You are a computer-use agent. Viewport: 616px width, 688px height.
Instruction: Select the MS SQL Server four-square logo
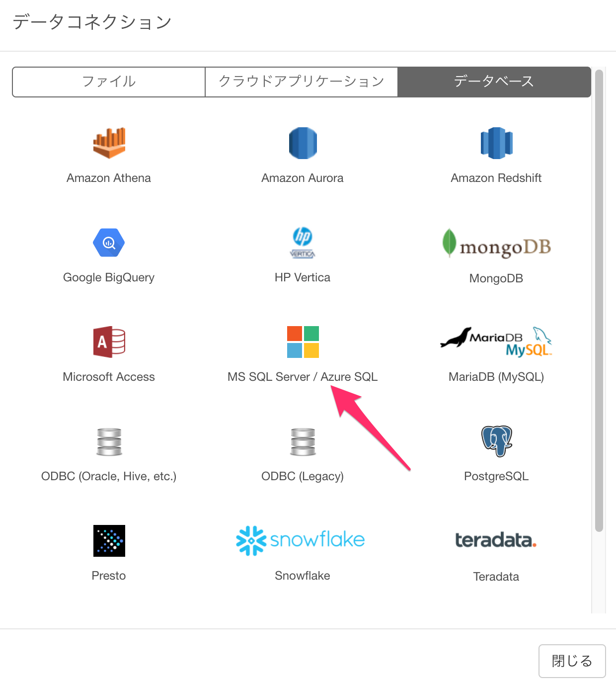[303, 342]
